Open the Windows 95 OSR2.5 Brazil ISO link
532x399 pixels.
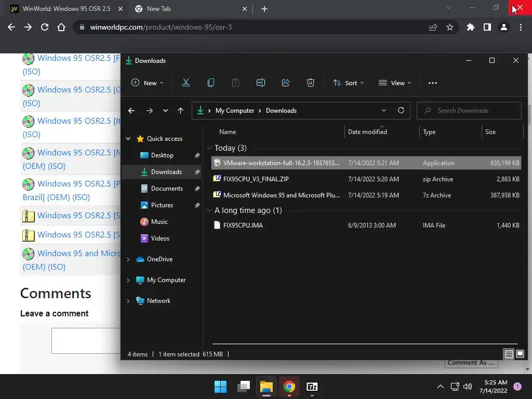tap(71, 190)
